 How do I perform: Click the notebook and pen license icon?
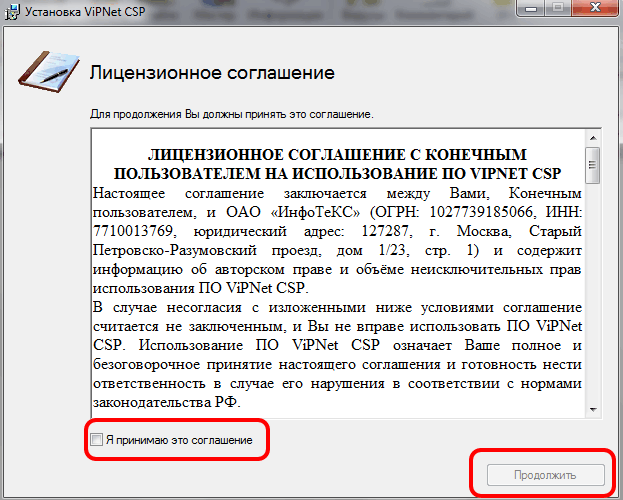point(49,72)
